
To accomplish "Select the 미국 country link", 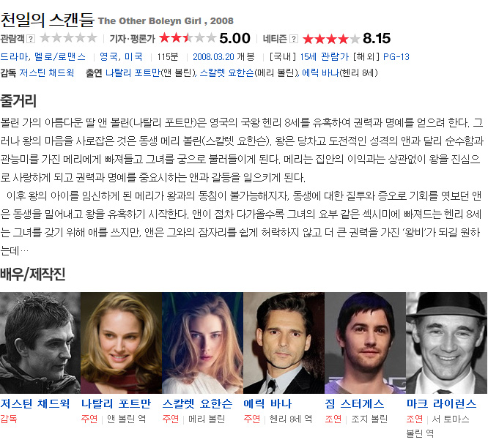I will [x=133, y=56].
